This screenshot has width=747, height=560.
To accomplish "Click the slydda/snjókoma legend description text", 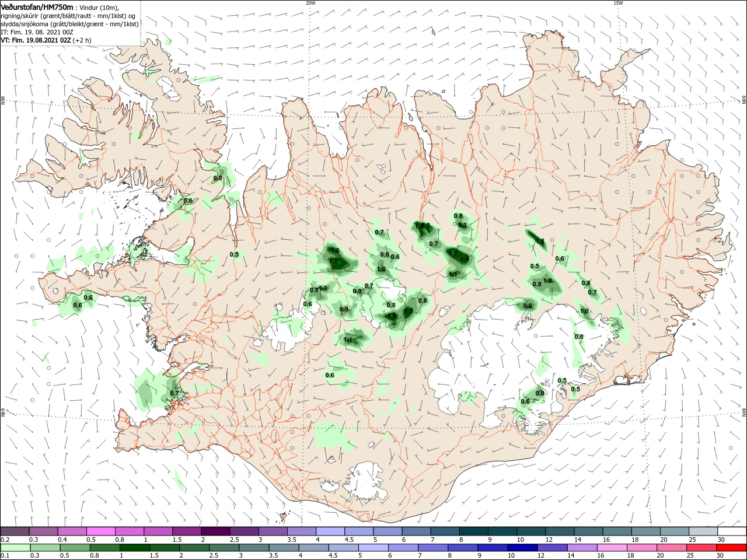I will tap(69, 24).
